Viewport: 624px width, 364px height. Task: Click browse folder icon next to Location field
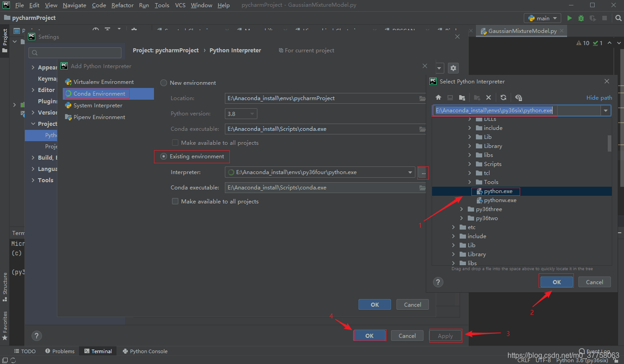point(423,98)
